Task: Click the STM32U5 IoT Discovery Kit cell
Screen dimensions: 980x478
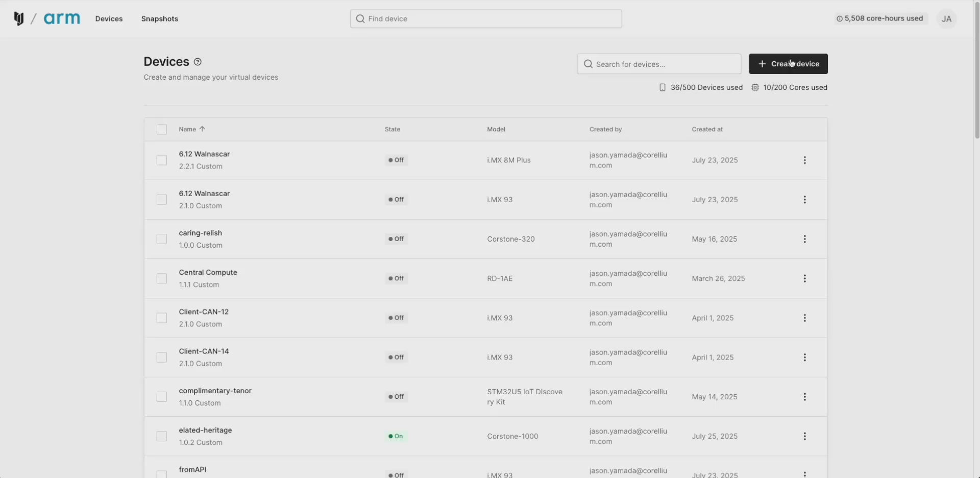Action: [525, 397]
